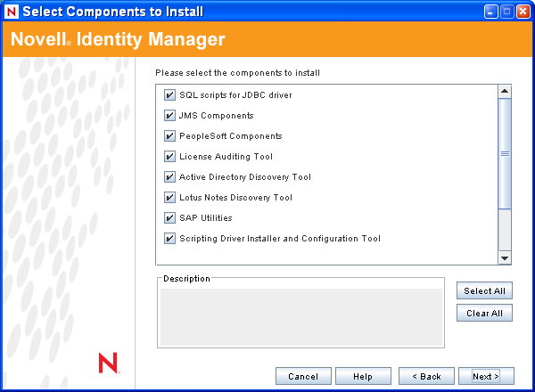
Task: Deselect PeopleSoft Components checkbox
Action: [x=169, y=135]
